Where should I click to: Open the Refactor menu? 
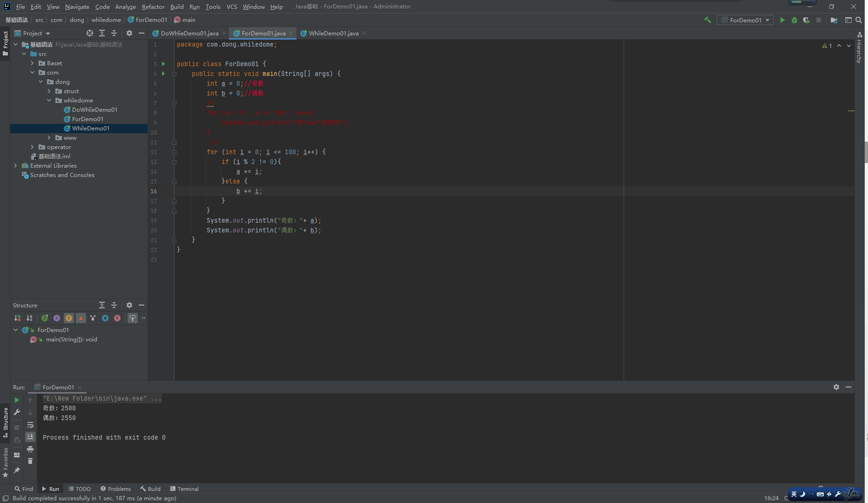pyautogui.click(x=153, y=7)
